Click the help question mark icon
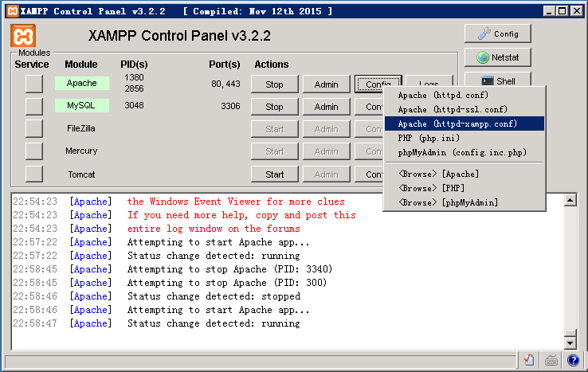This screenshot has height=372, width=588. pyautogui.click(x=573, y=360)
